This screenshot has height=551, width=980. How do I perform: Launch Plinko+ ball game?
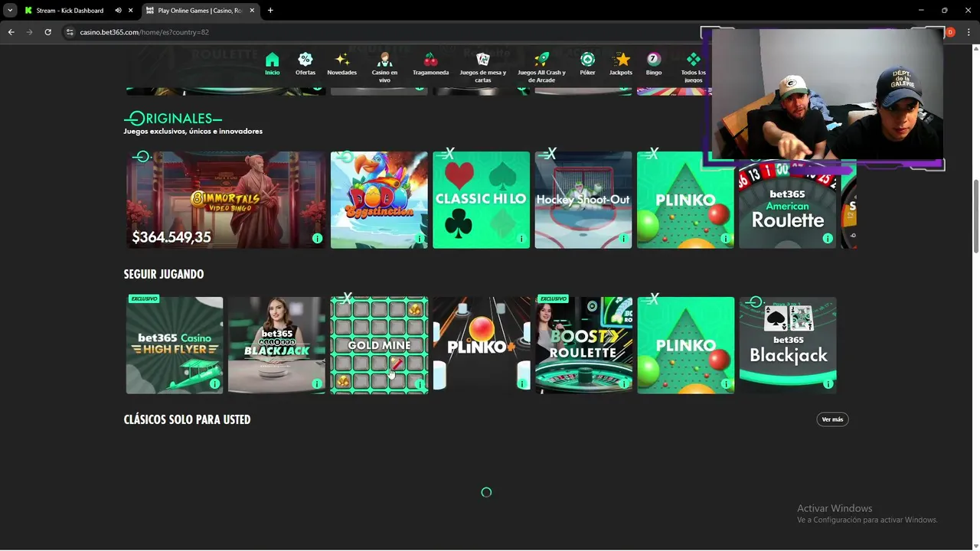click(x=481, y=345)
